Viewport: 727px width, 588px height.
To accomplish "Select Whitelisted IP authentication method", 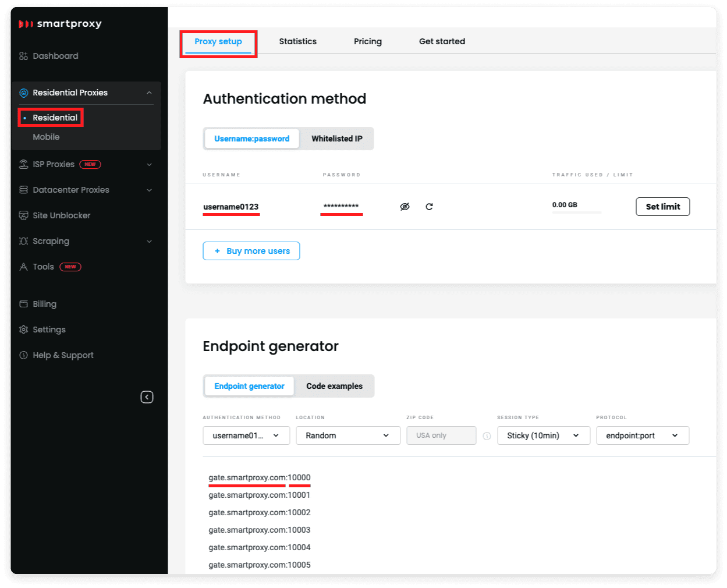I will click(336, 139).
